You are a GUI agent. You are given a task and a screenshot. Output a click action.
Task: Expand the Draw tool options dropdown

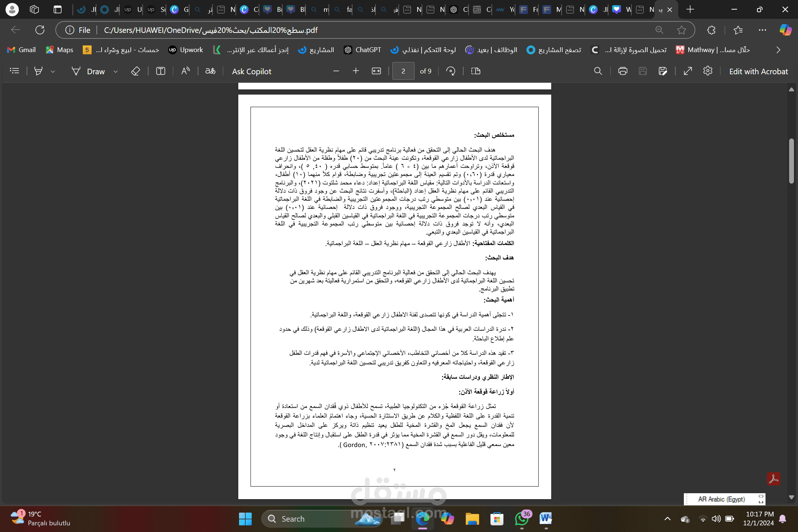(116, 71)
